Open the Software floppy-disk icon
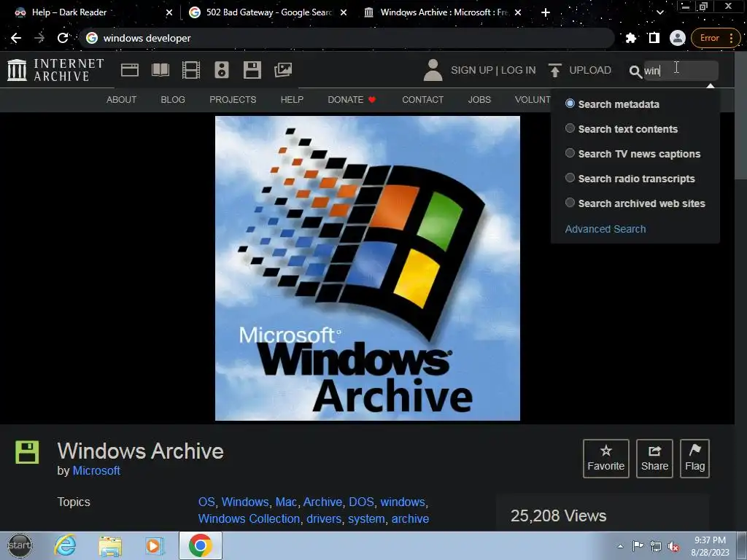Viewport: 747px width, 560px height. pyautogui.click(x=252, y=70)
